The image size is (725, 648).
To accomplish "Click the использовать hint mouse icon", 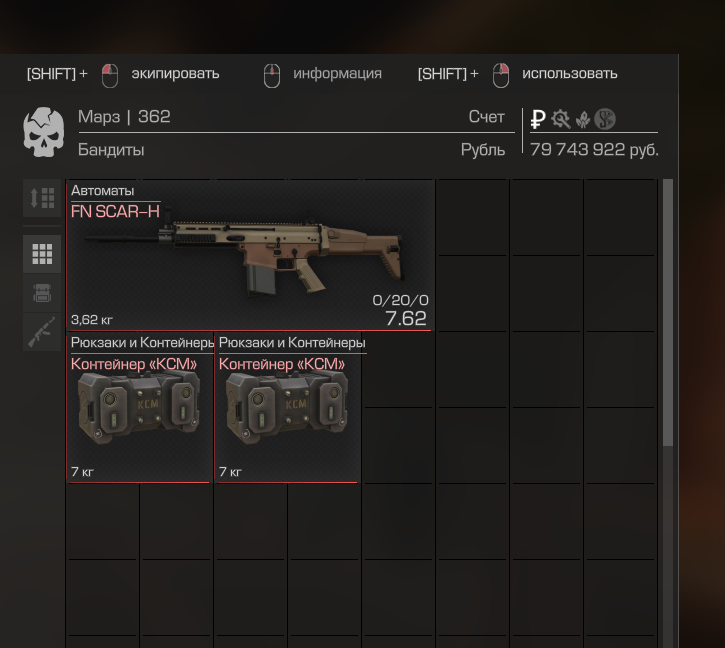I will point(501,75).
